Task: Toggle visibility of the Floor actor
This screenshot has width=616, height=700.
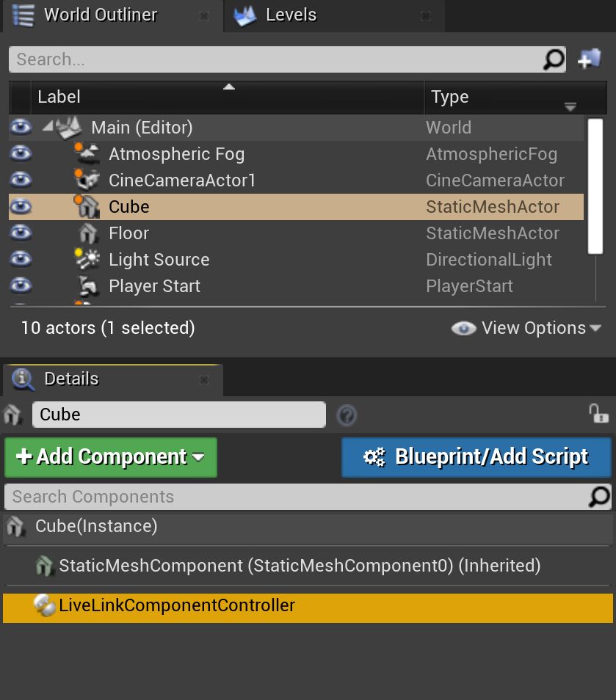Action: (x=20, y=233)
